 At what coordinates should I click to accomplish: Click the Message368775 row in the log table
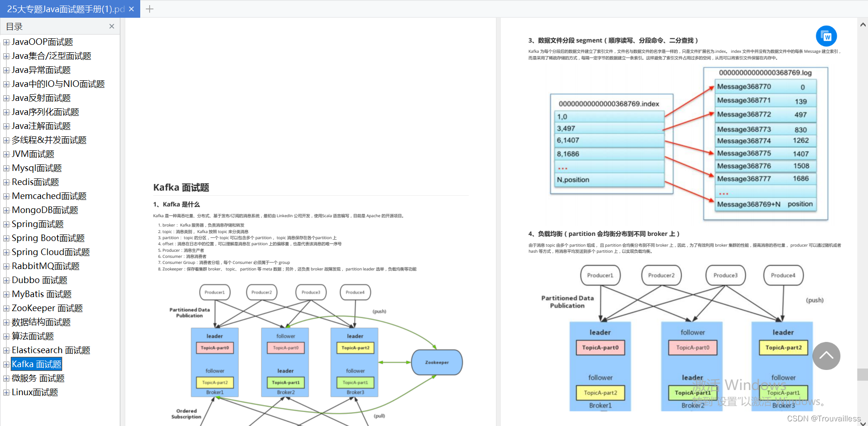(x=766, y=153)
